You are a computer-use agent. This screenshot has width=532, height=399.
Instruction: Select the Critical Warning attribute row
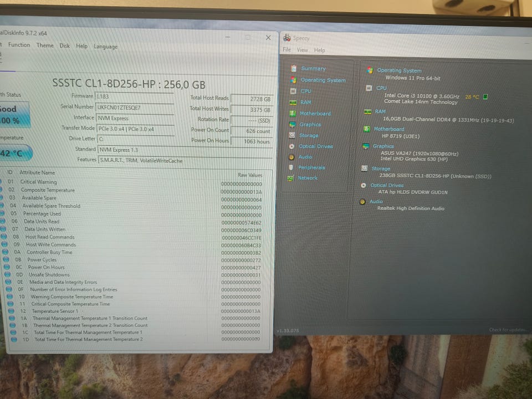pyautogui.click(x=134, y=182)
